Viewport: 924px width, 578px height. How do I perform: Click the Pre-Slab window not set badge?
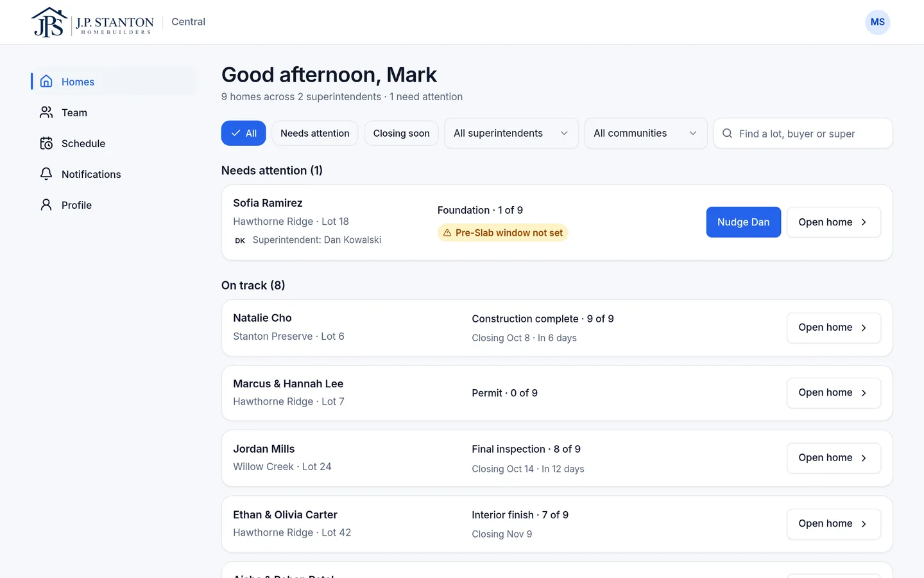(502, 233)
